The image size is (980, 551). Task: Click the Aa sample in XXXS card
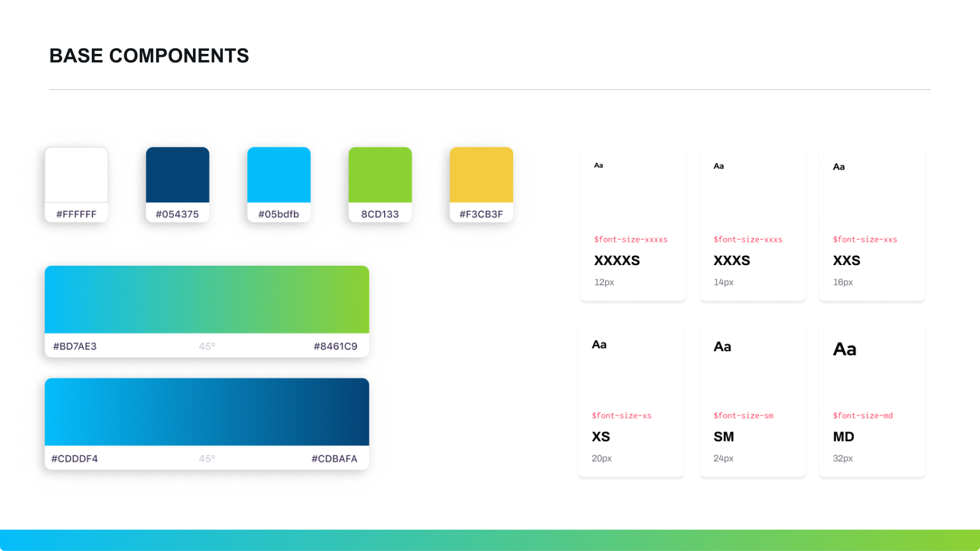[719, 166]
